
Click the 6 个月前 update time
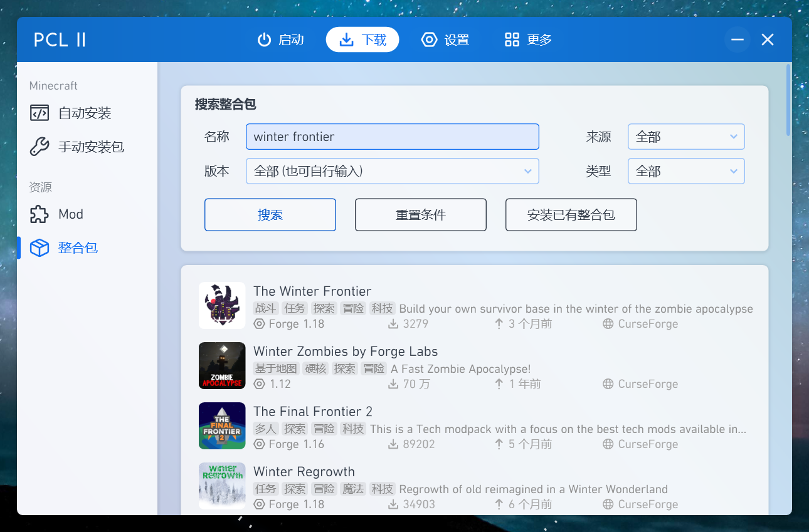coord(523,504)
